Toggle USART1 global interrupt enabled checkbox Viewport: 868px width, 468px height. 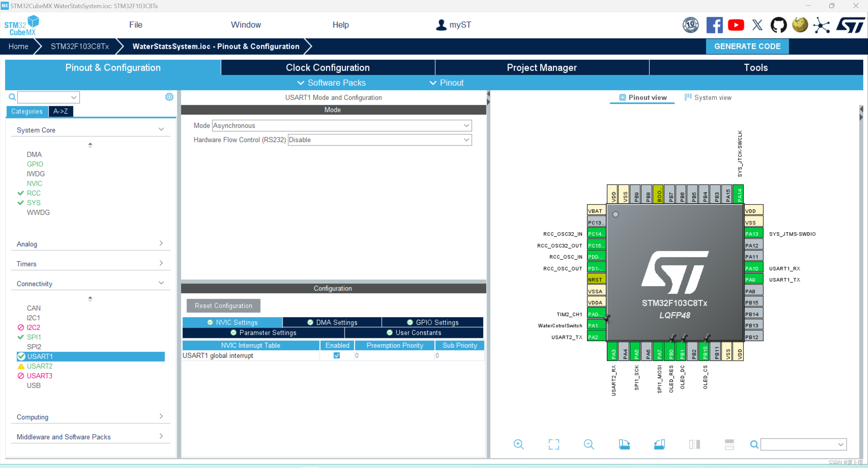pos(337,355)
